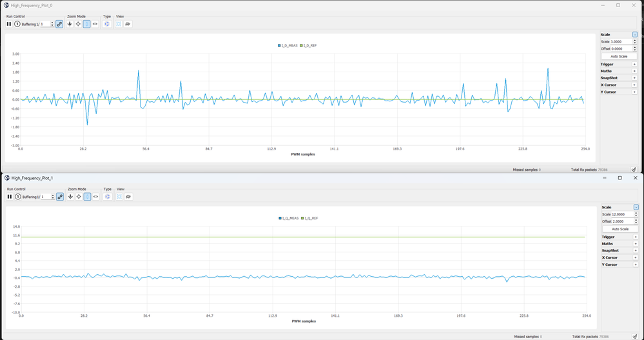Click plot type icon in Plot_0
The width and height of the screenshot is (644, 340).
click(x=107, y=24)
